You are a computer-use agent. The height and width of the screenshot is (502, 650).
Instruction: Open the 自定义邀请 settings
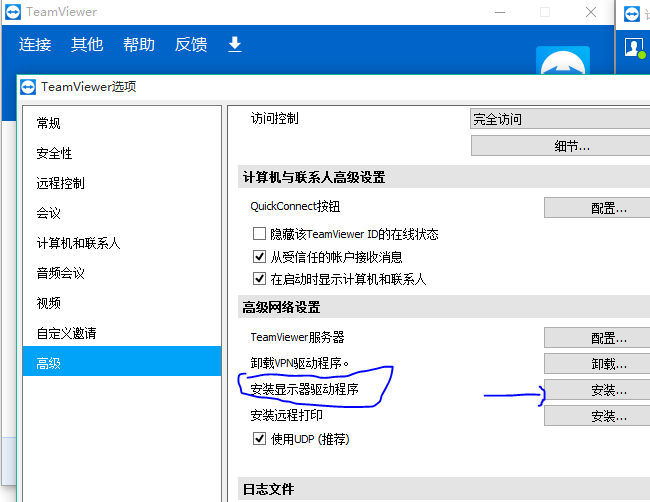[122, 333]
